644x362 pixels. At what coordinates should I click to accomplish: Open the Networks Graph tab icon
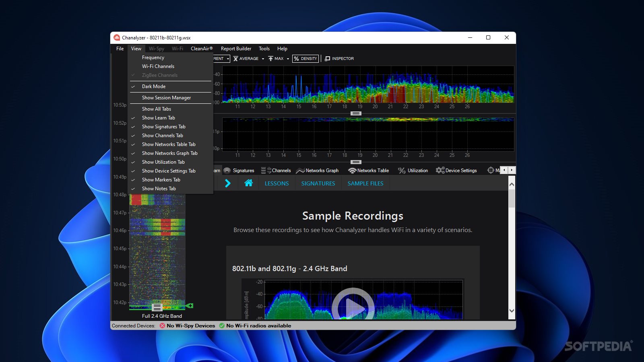300,171
